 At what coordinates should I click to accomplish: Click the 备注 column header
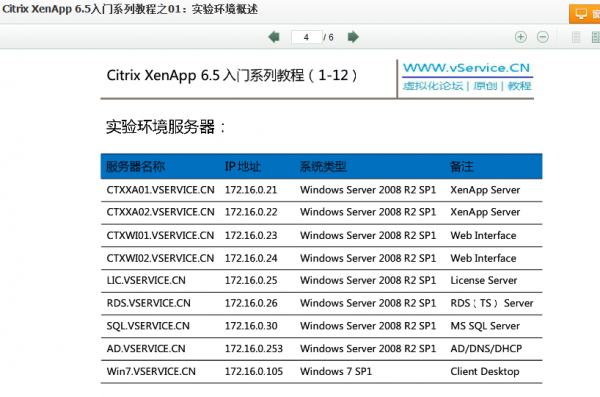pos(461,167)
